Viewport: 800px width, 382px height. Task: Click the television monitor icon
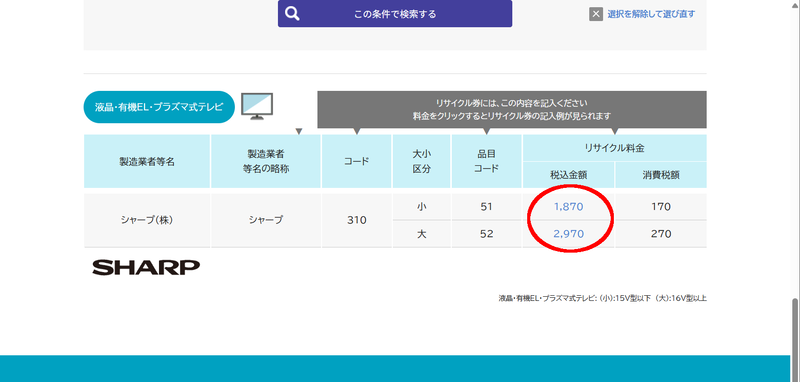[x=257, y=106]
